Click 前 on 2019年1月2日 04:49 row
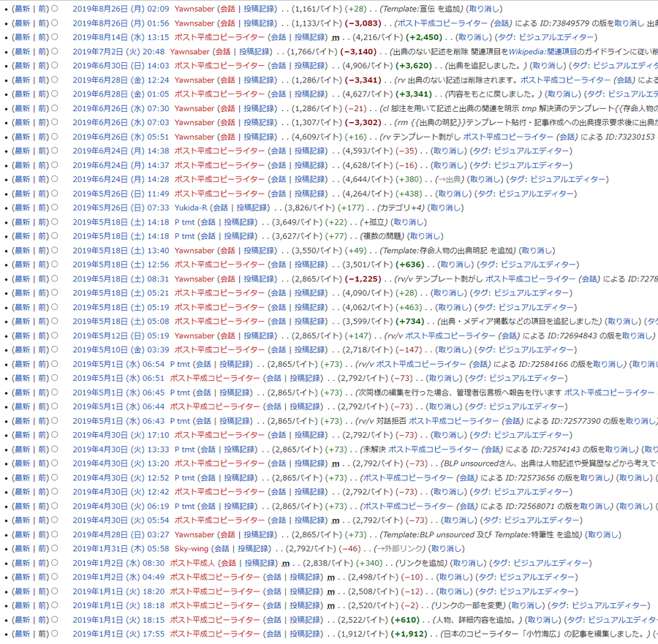 click(43, 577)
